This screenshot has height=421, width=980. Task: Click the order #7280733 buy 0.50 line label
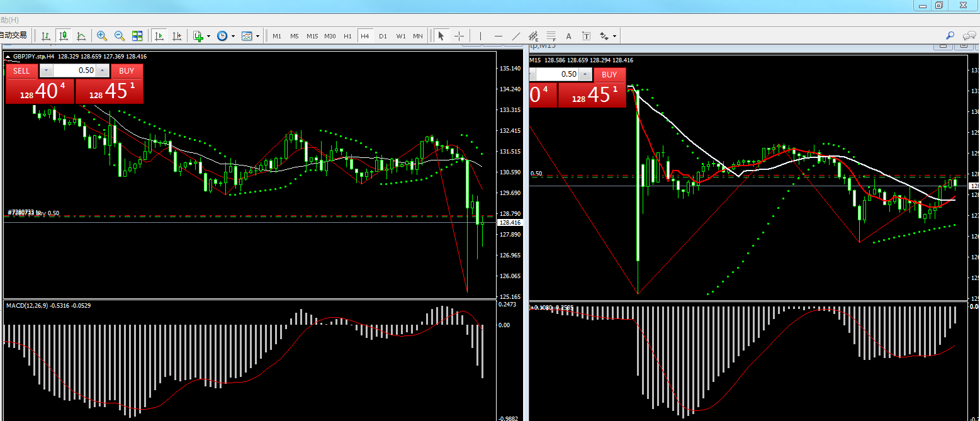click(33, 213)
